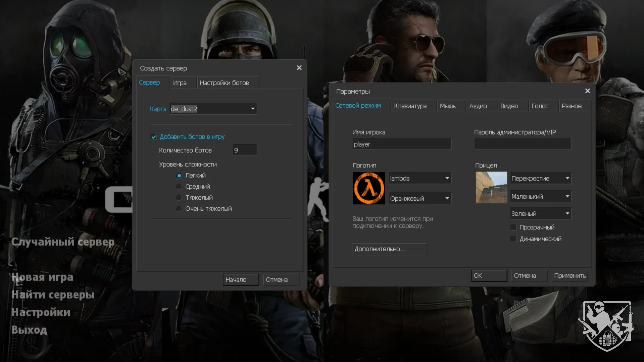644x362 pixels.
Task: Enable Динамический crosshair option
Action: [513, 239]
